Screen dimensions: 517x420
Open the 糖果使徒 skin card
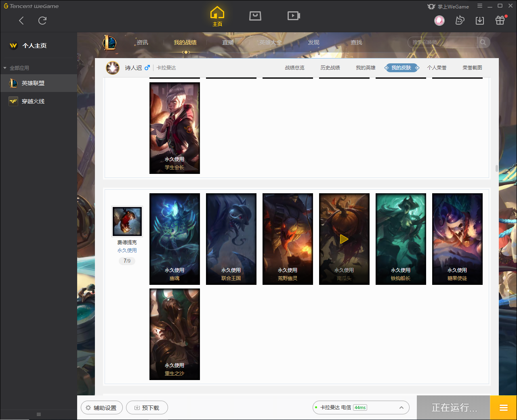(457, 239)
